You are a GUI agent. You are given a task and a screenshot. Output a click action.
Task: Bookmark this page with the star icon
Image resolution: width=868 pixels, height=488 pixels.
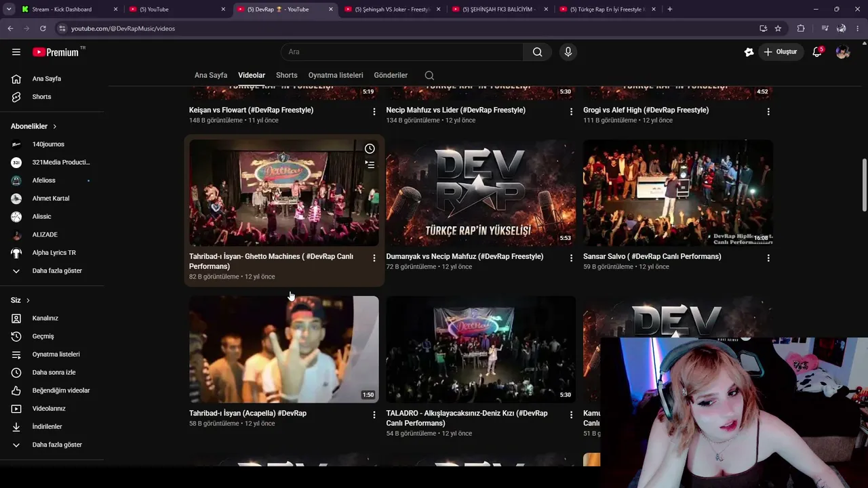click(778, 28)
